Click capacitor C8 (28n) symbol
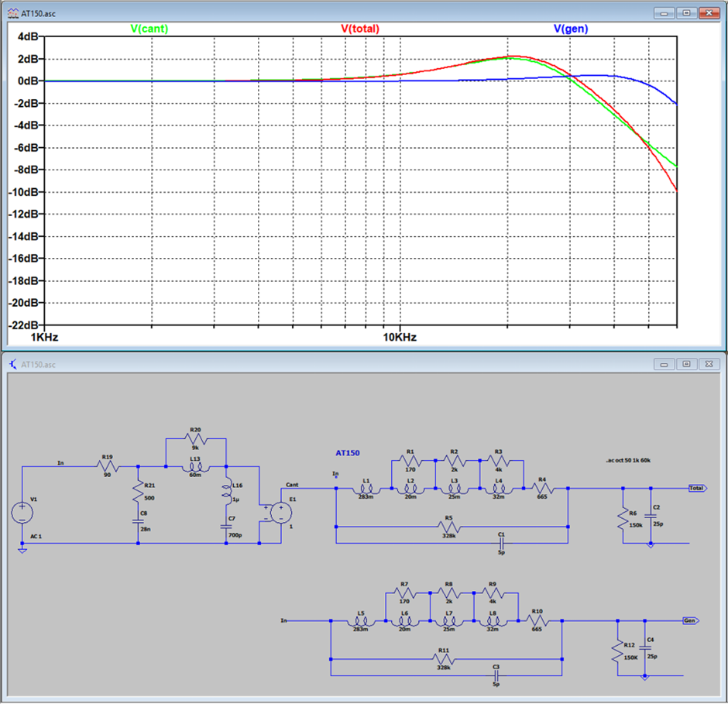The height and width of the screenshot is (704, 728). [x=138, y=521]
